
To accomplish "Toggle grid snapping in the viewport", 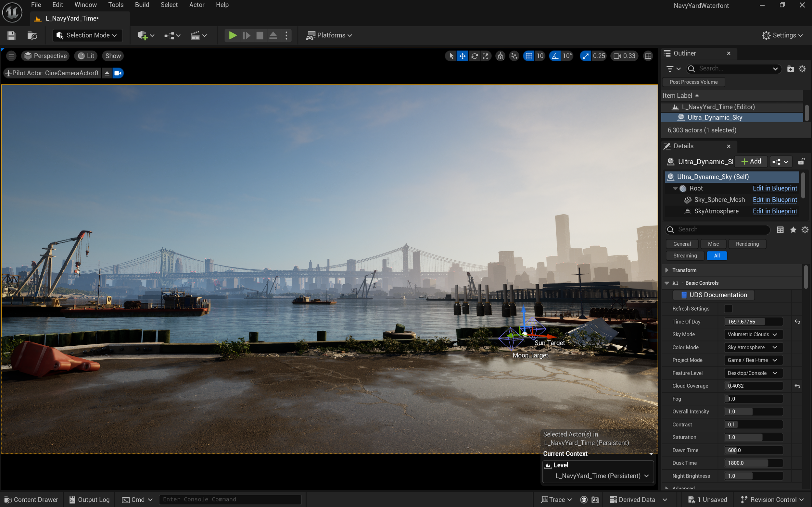I will 529,56.
